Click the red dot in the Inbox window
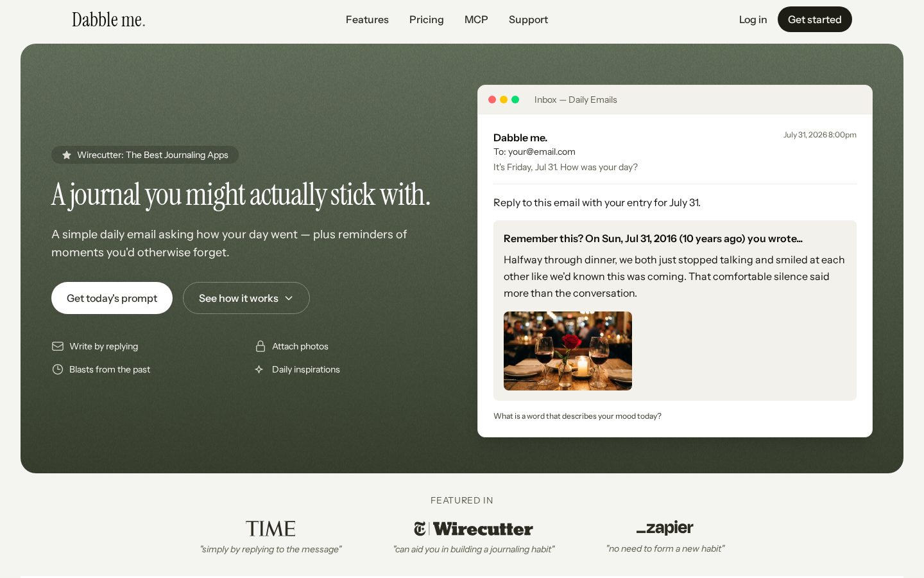The image size is (924, 578). tap(492, 100)
